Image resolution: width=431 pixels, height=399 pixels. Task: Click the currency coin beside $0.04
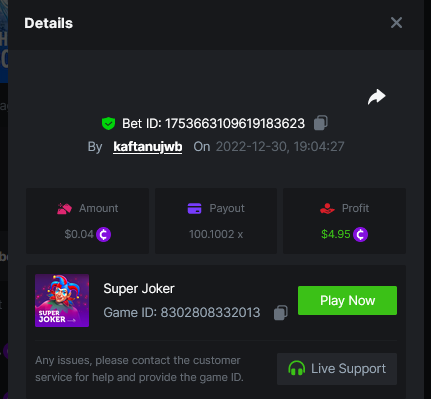pyautogui.click(x=103, y=234)
